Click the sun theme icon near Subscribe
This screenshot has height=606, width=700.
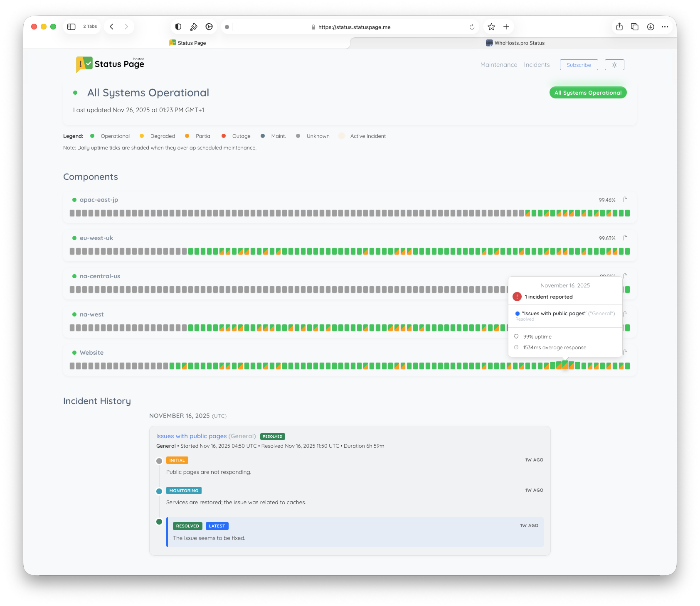click(614, 65)
